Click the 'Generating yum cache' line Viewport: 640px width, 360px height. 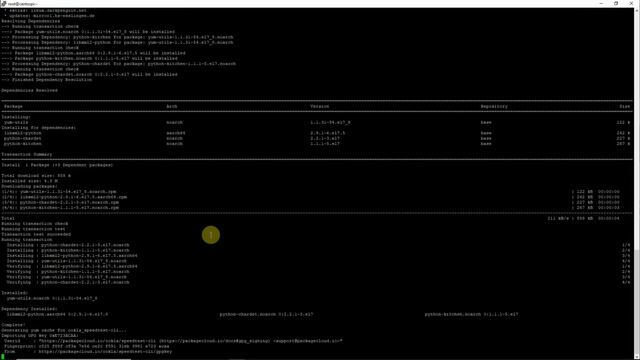pyautogui.click(x=64, y=330)
